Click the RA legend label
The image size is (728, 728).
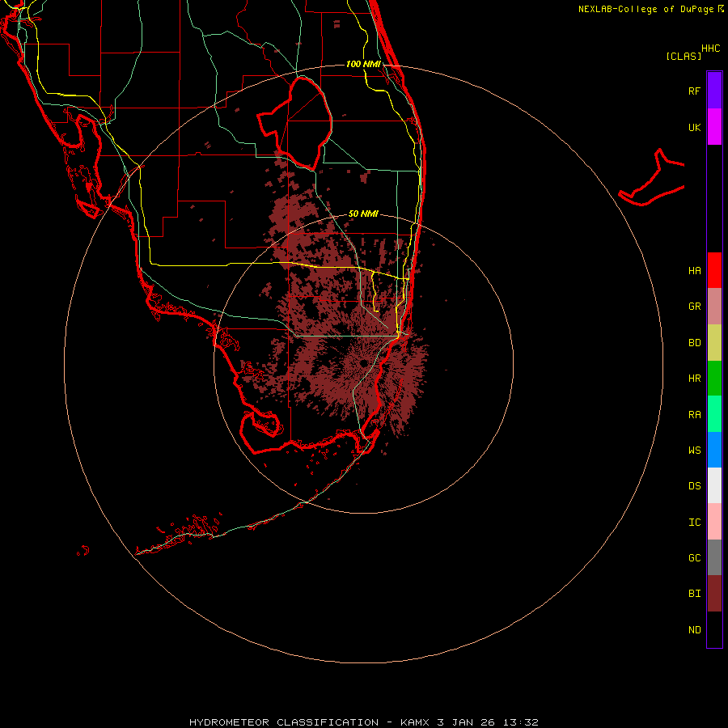pyautogui.click(x=694, y=415)
